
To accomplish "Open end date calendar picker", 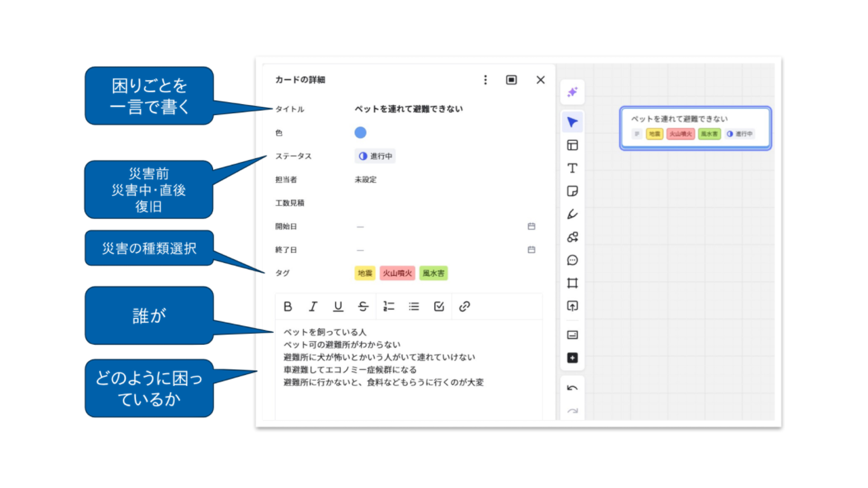I will pyautogui.click(x=531, y=250).
